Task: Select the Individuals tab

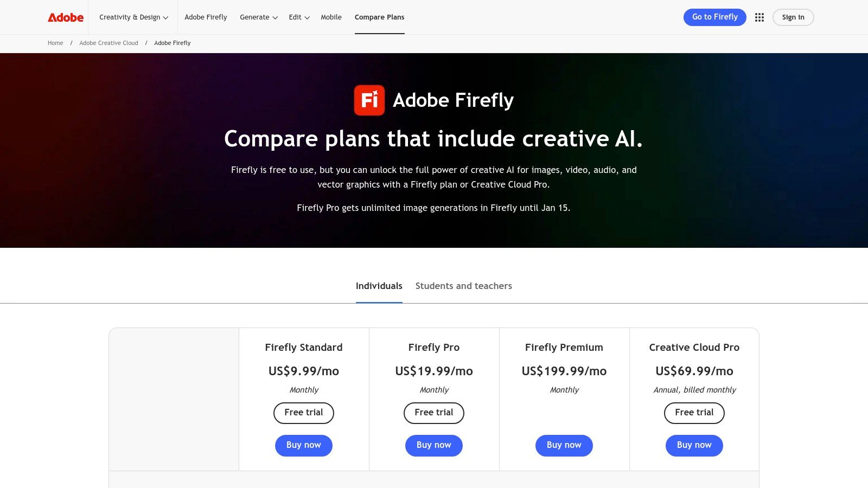Action: click(x=379, y=286)
